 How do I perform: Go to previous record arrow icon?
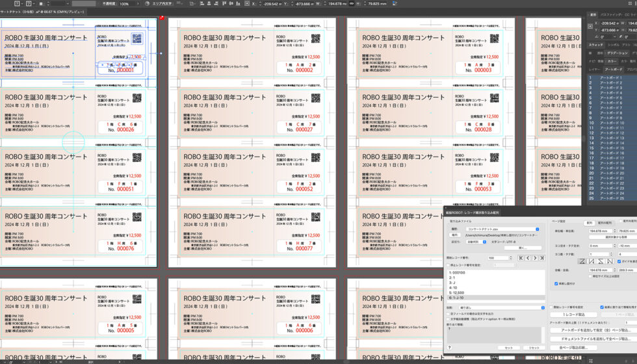pyautogui.click(x=528, y=258)
